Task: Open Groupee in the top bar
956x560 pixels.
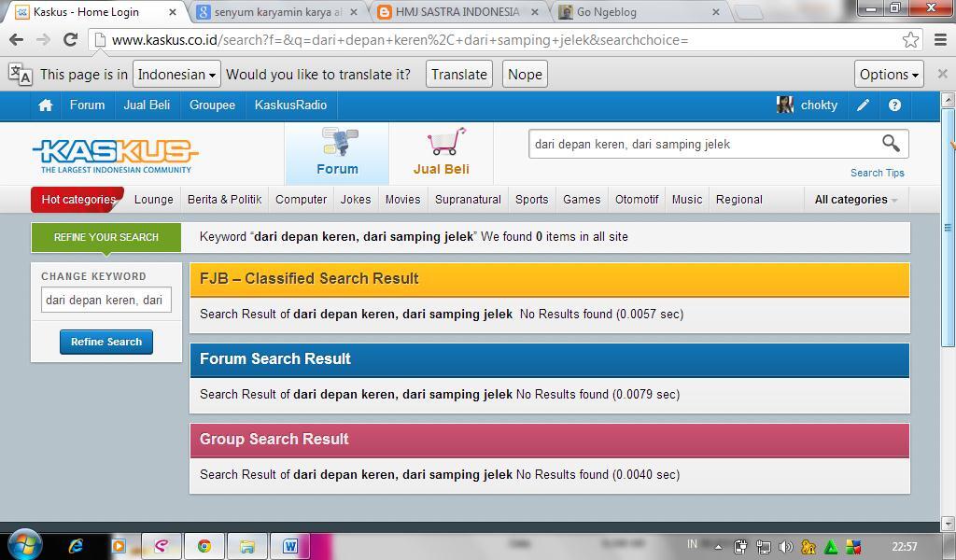Action: pyautogui.click(x=212, y=105)
